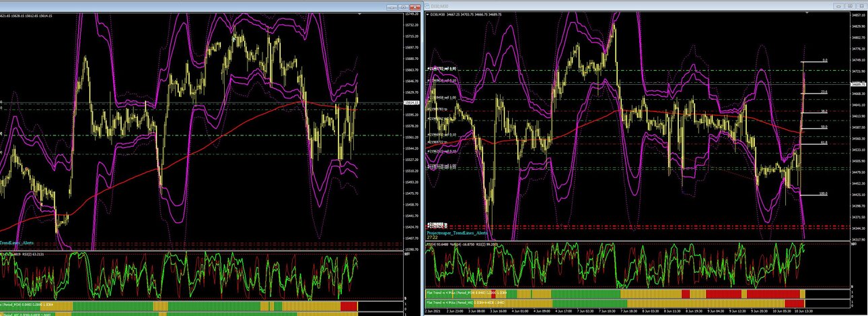The height and width of the screenshot is (316, 868).
Task: Select the Fibonacci 38.2 level line
Action: pos(814,112)
